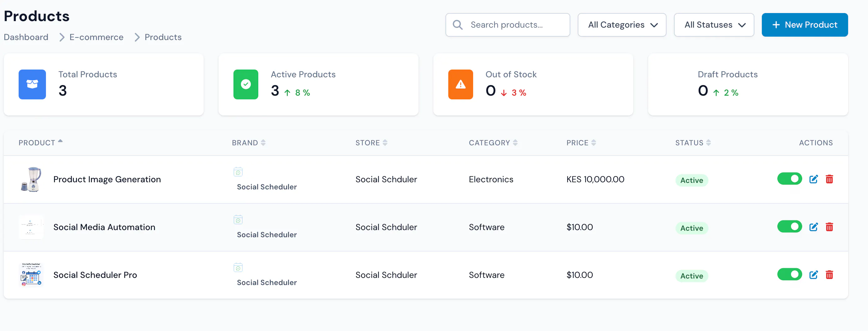Click Active badge in Social Scheduler Pro row
The height and width of the screenshot is (331, 868).
point(691,276)
